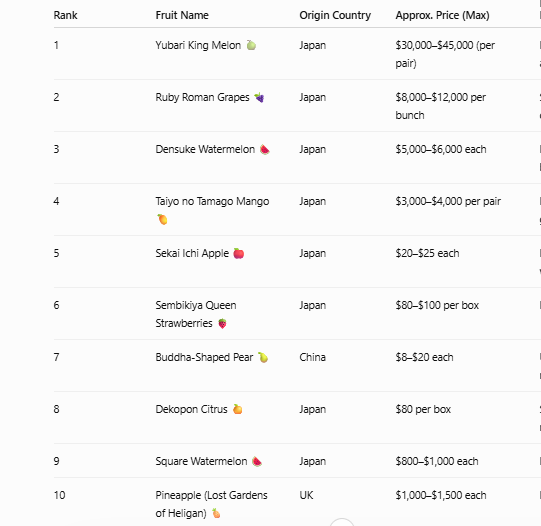The height and width of the screenshot is (526, 541).
Task: Click the pineapple emoji after of Heligan)
Action: [x=216, y=513]
